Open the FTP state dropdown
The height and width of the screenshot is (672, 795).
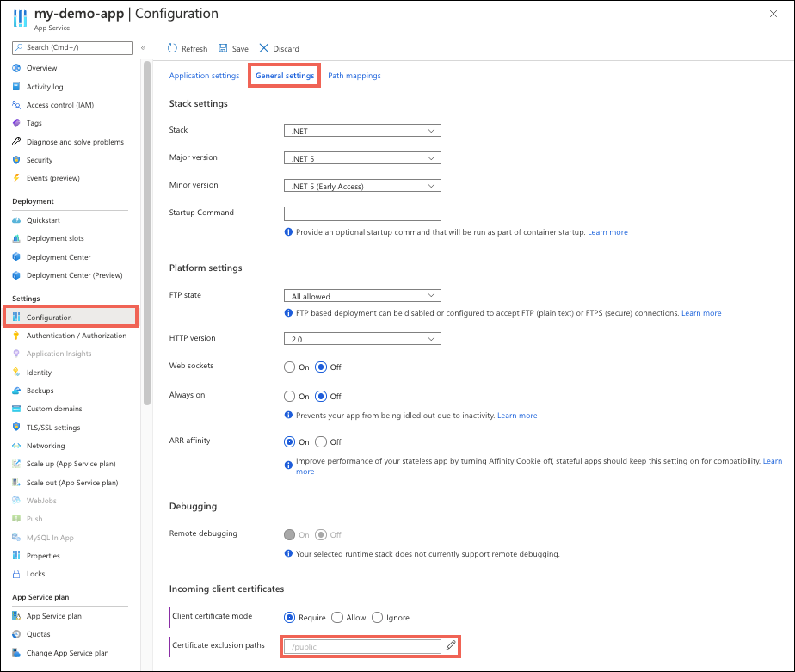pyautogui.click(x=362, y=296)
